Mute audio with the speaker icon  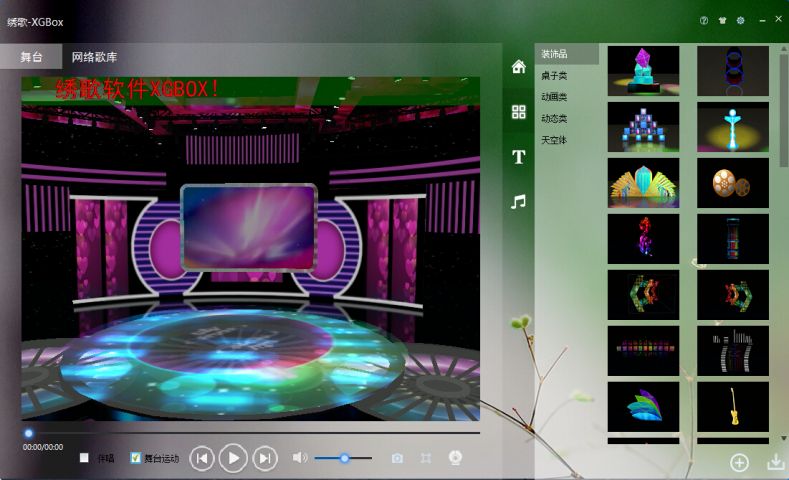(299, 458)
